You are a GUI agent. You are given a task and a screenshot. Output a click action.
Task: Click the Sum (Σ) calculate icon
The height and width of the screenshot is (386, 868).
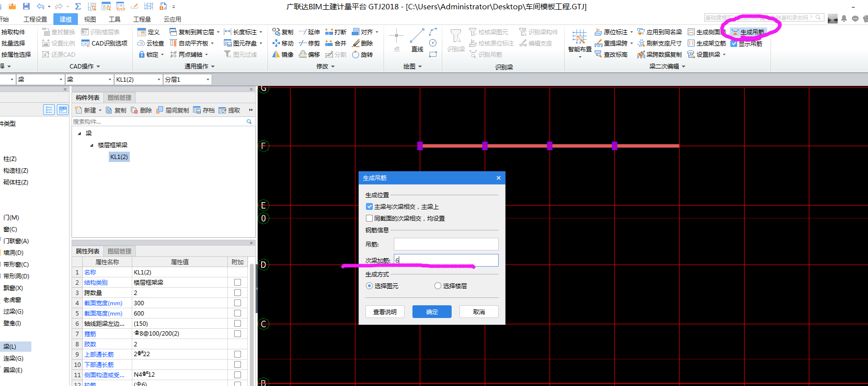[77, 6]
